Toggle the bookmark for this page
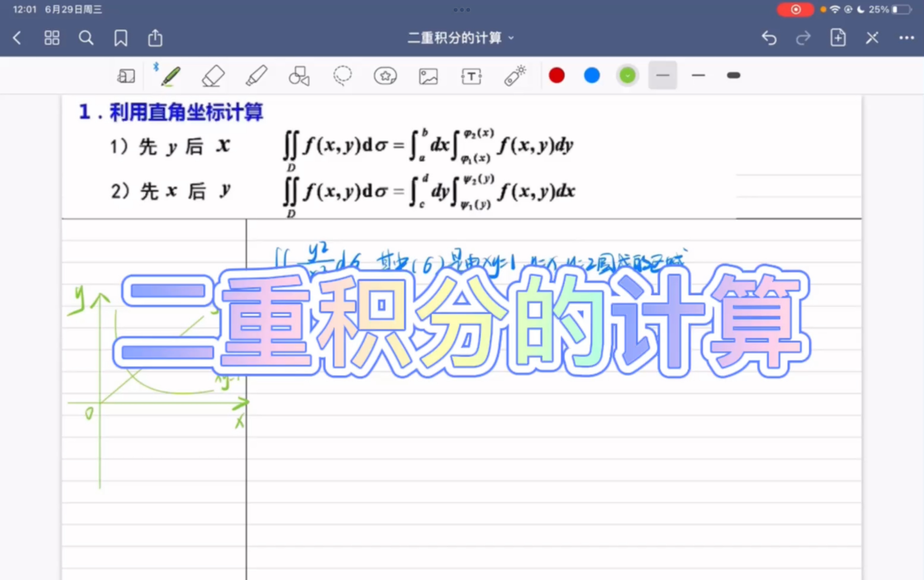The height and width of the screenshot is (580, 924). (120, 38)
